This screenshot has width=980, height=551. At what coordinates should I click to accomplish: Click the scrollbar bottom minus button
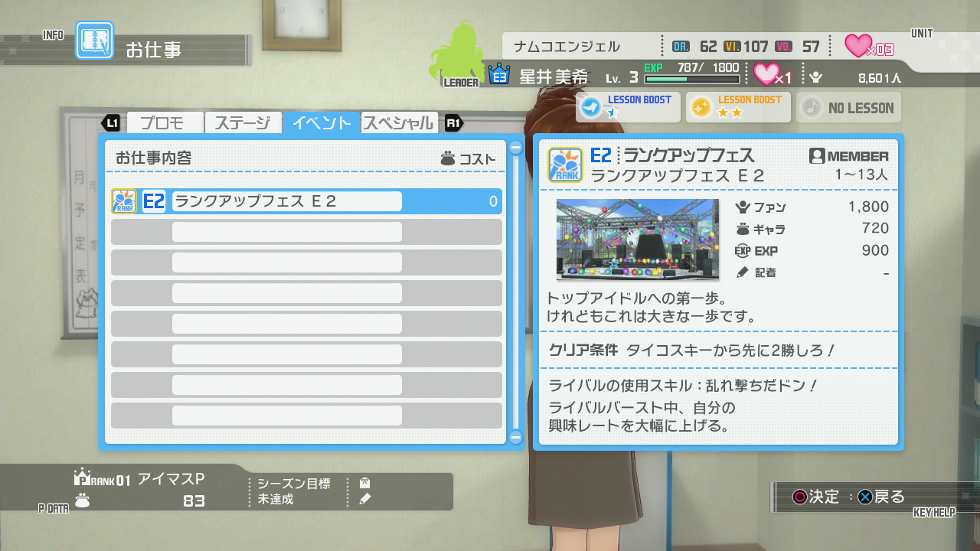click(515, 437)
